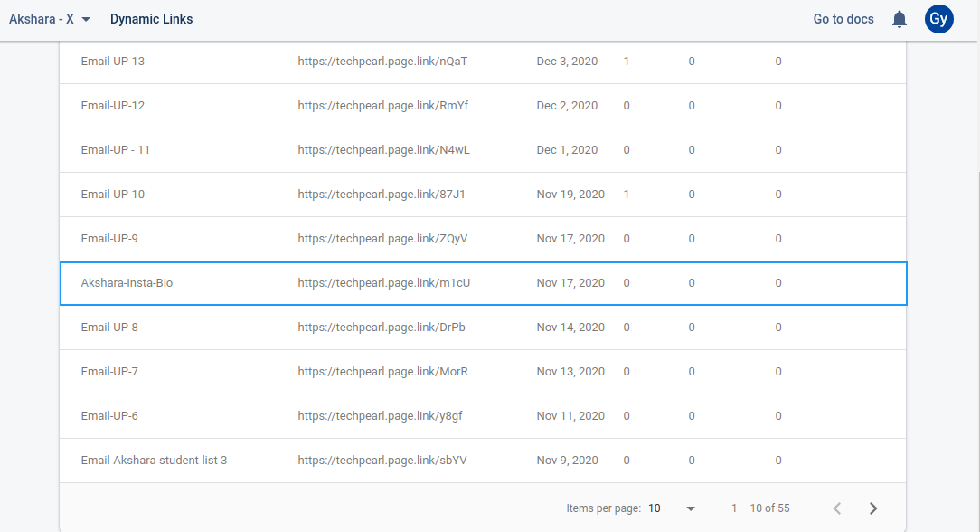Open the Gy account avatar menu
This screenshot has width=980, height=532.
coord(938,19)
